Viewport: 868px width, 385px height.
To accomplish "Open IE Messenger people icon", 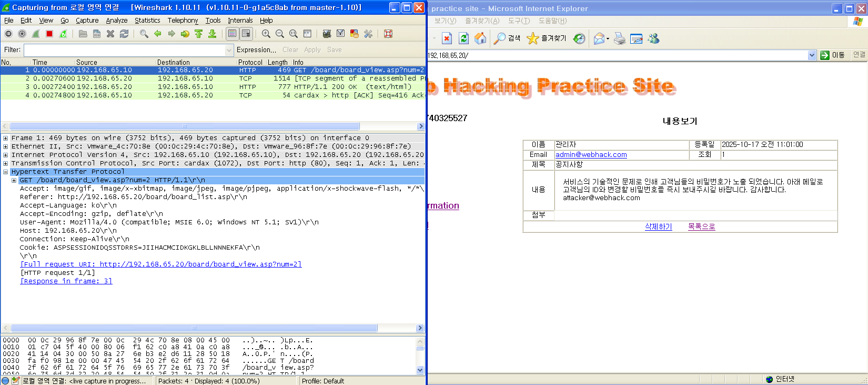I will click(653, 38).
